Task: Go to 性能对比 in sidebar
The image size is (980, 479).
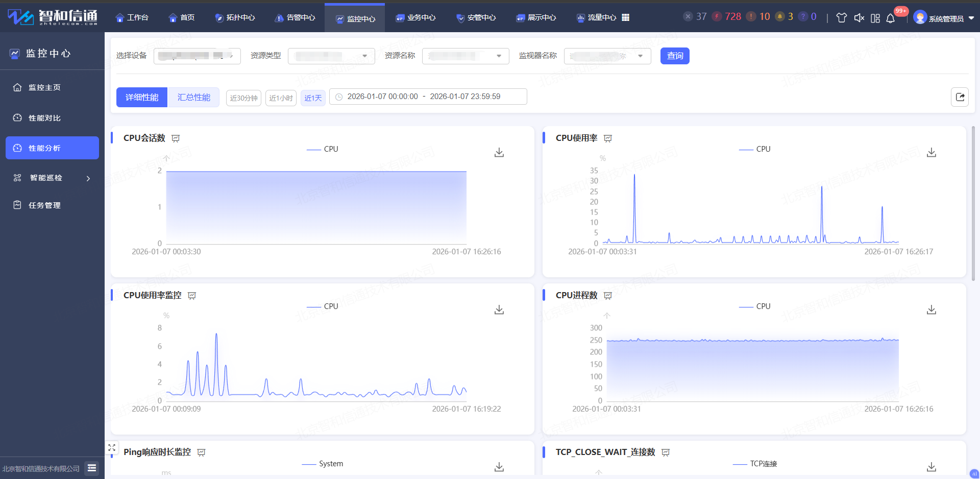Action: pyautogui.click(x=44, y=118)
